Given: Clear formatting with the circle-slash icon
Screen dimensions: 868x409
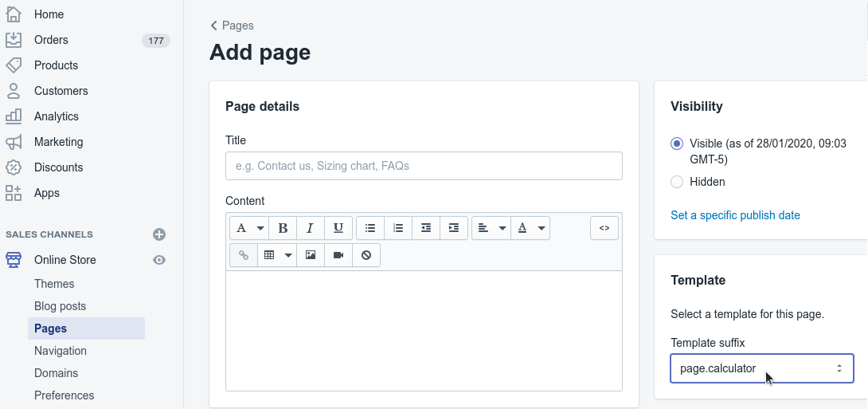Looking at the screenshot, I should pyautogui.click(x=366, y=255).
